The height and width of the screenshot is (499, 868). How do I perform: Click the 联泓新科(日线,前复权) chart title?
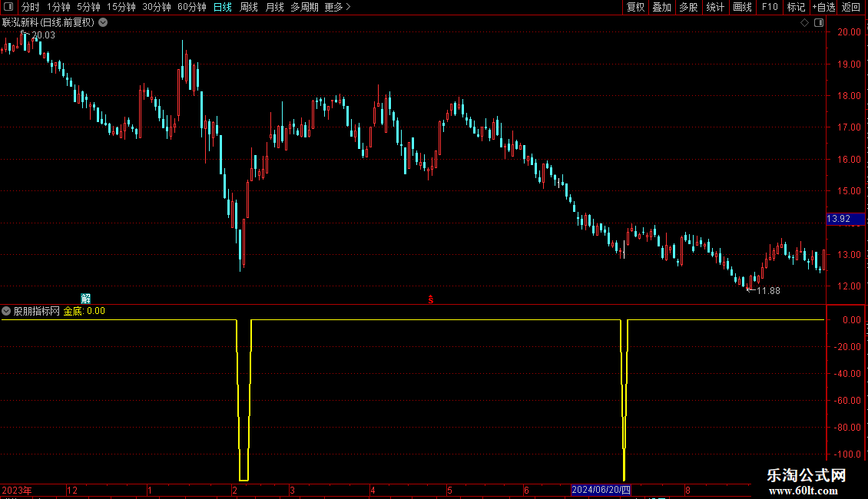[x=48, y=22]
